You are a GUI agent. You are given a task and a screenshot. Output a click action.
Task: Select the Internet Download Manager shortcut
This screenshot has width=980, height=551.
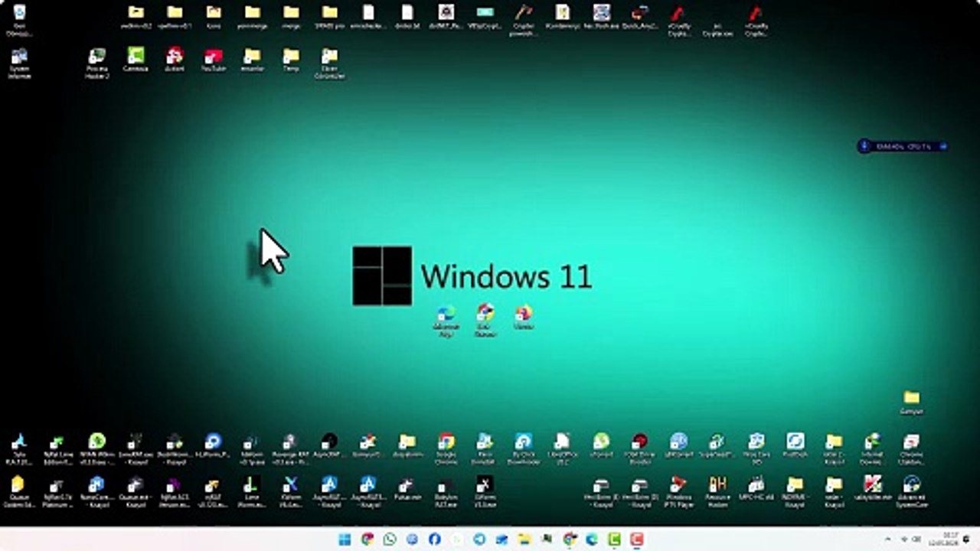[x=872, y=449]
